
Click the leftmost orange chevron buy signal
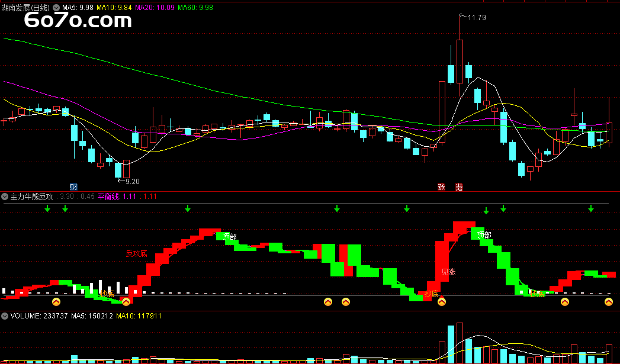(56, 302)
